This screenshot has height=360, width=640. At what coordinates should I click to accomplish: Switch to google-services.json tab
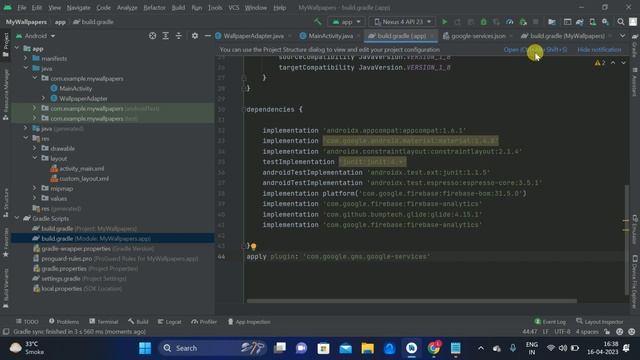[x=478, y=36]
